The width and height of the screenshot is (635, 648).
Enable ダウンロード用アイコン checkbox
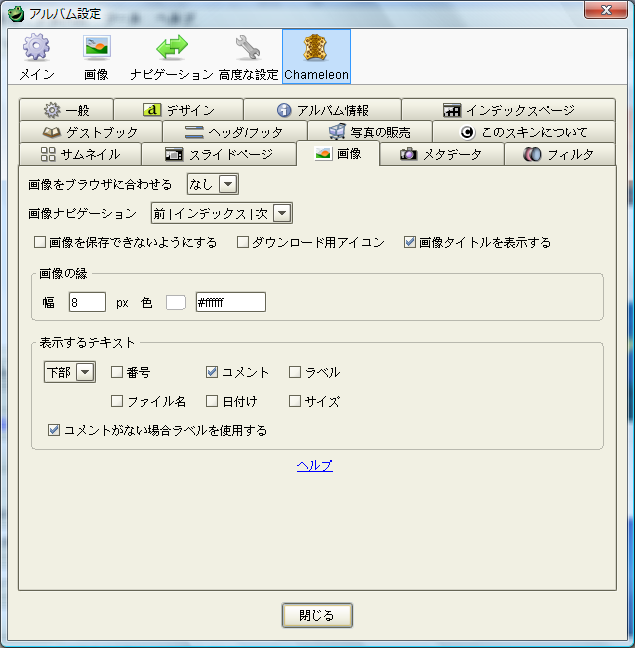coord(243,242)
